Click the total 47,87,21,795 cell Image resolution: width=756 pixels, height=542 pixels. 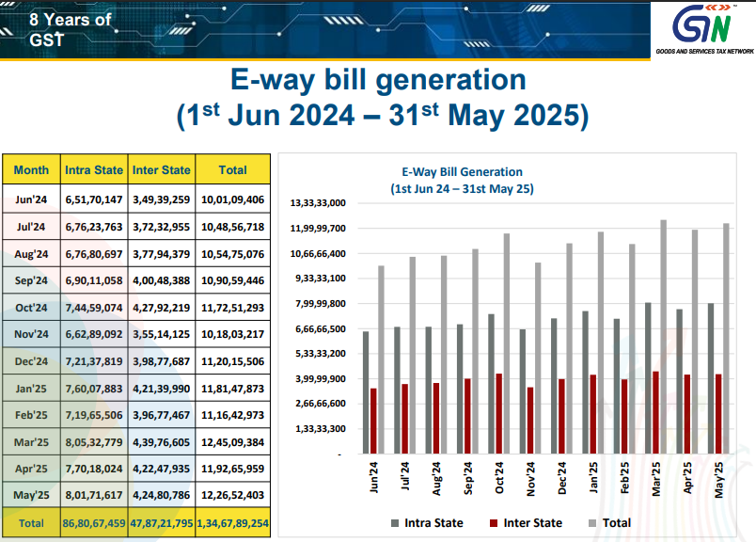(x=162, y=523)
